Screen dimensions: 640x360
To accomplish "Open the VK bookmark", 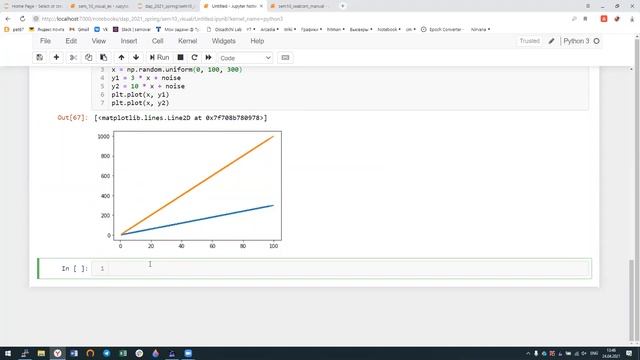I will pos(101,29).
